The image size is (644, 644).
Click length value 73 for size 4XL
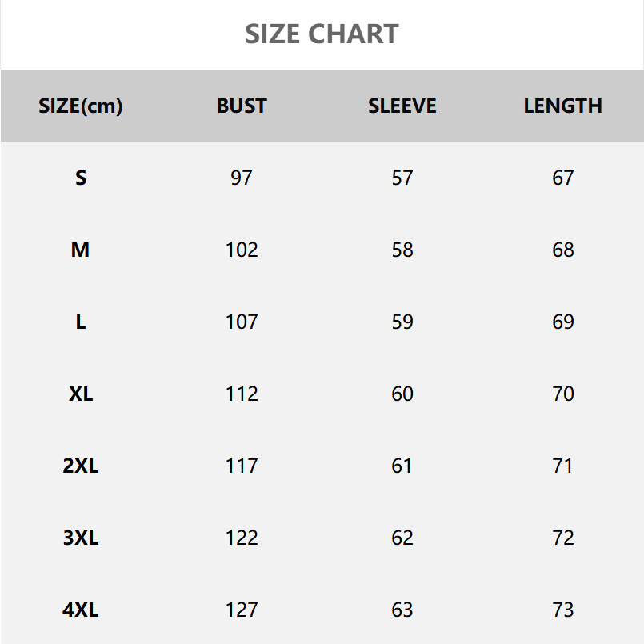(563, 610)
